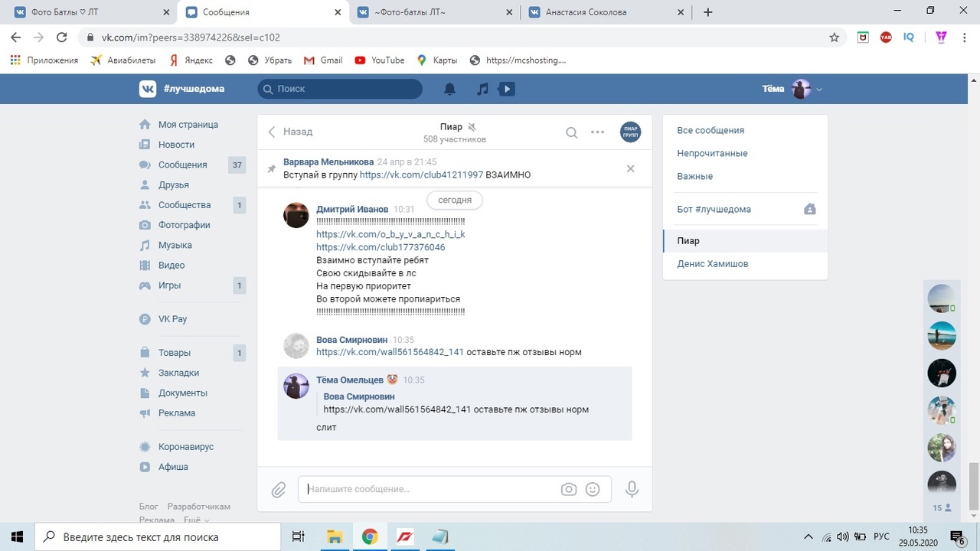The image size is (980, 551).
Task: Expand the Тёма profile dropdown menu
Action: coord(819,90)
